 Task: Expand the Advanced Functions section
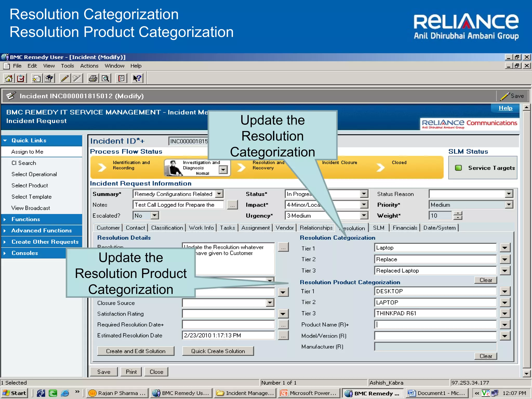(42, 231)
